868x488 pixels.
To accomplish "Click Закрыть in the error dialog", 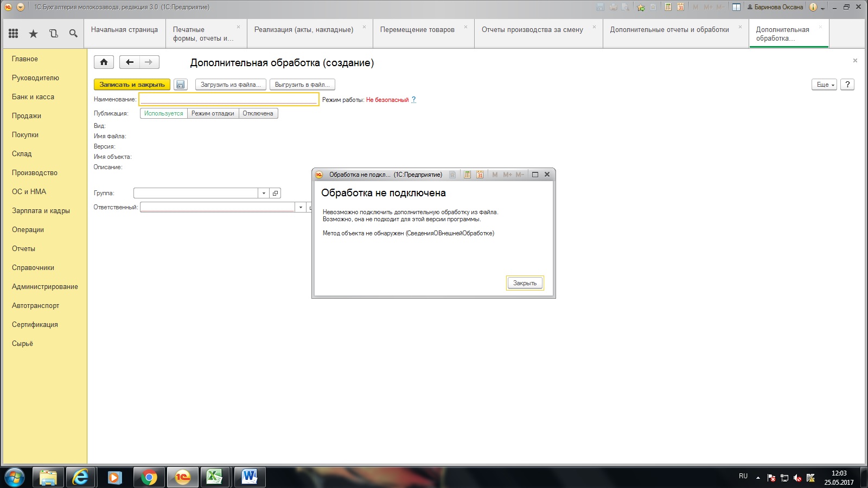I will (525, 283).
